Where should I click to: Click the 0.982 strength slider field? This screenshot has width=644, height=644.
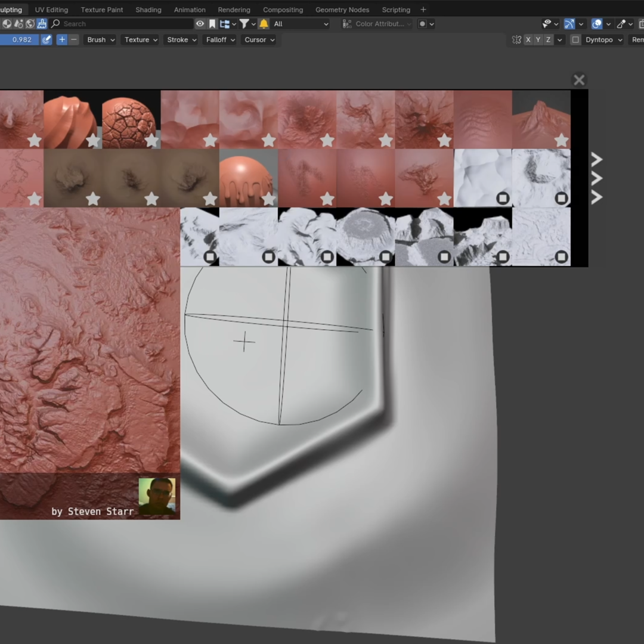coord(21,39)
